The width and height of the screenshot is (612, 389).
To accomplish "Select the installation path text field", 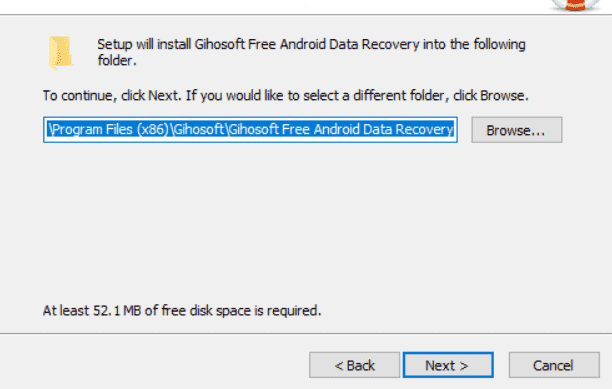I will point(250,130).
